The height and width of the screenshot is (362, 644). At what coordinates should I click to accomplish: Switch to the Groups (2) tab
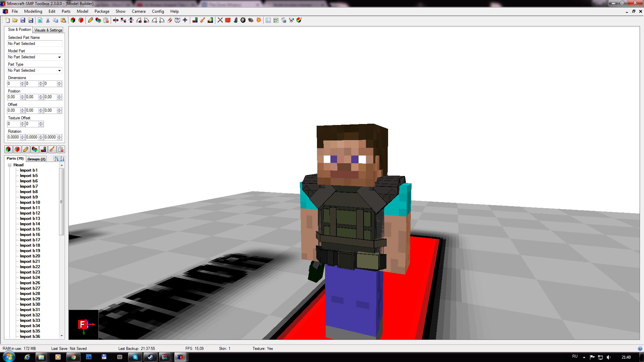36,159
